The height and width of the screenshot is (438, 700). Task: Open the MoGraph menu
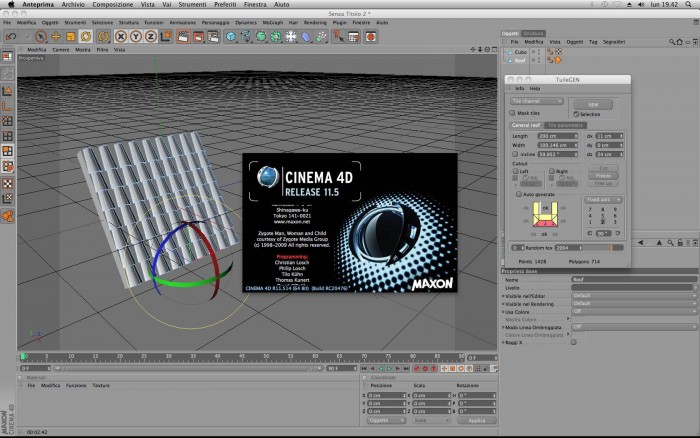[x=273, y=22]
